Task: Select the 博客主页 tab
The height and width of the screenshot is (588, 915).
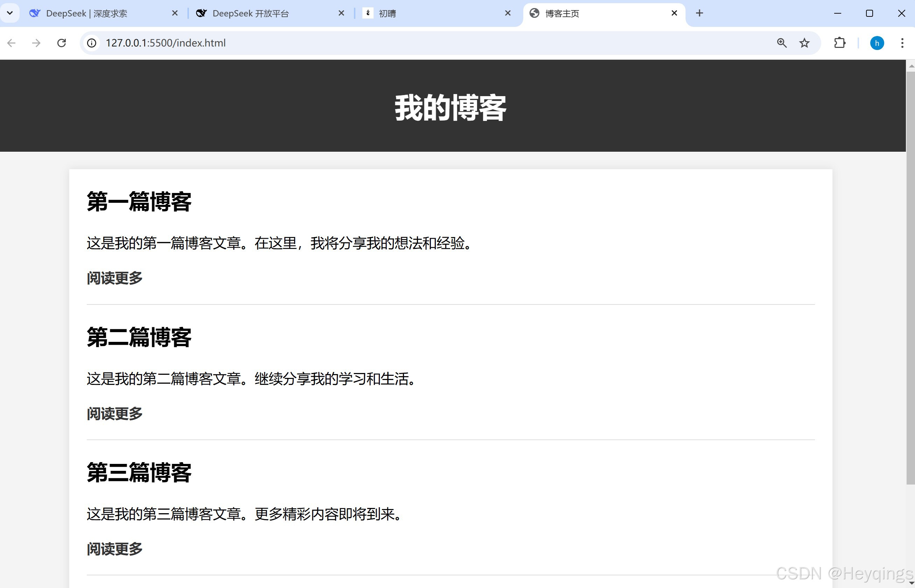Action: coord(604,13)
